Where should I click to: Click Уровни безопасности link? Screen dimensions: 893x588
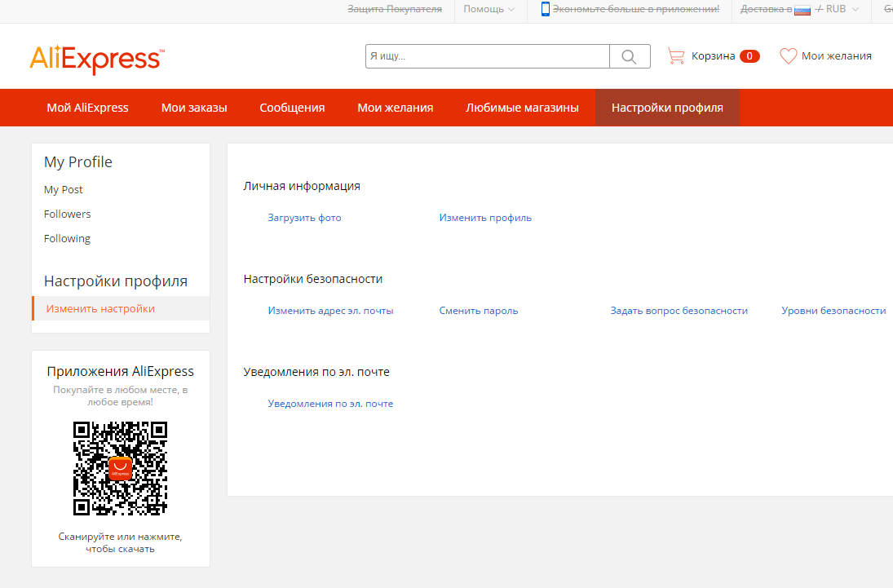tap(833, 311)
